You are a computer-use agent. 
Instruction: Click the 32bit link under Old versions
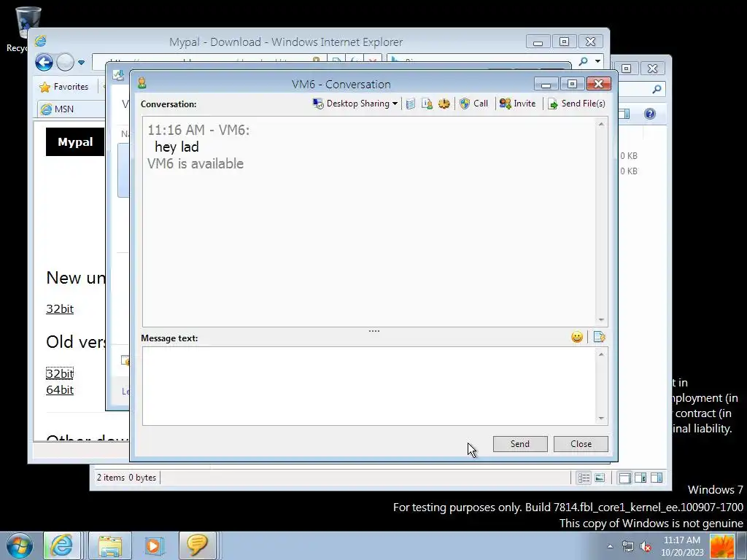point(60,373)
